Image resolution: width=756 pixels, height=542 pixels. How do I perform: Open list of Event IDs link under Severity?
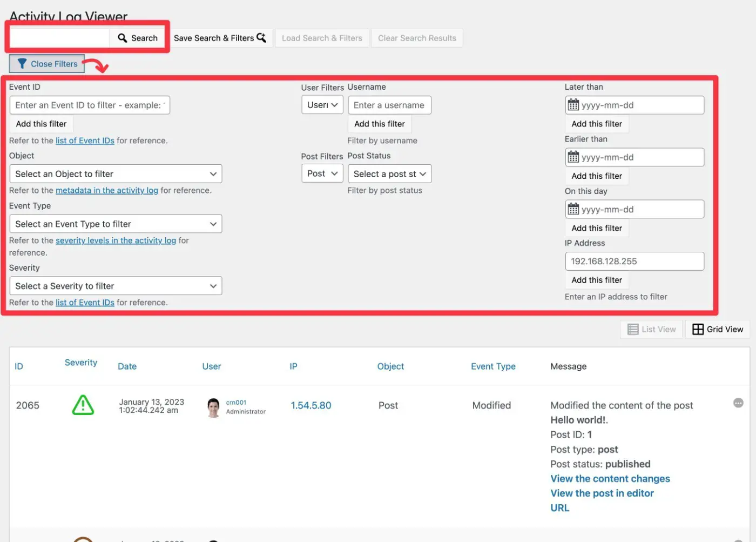pyautogui.click(x=85, y=303)
